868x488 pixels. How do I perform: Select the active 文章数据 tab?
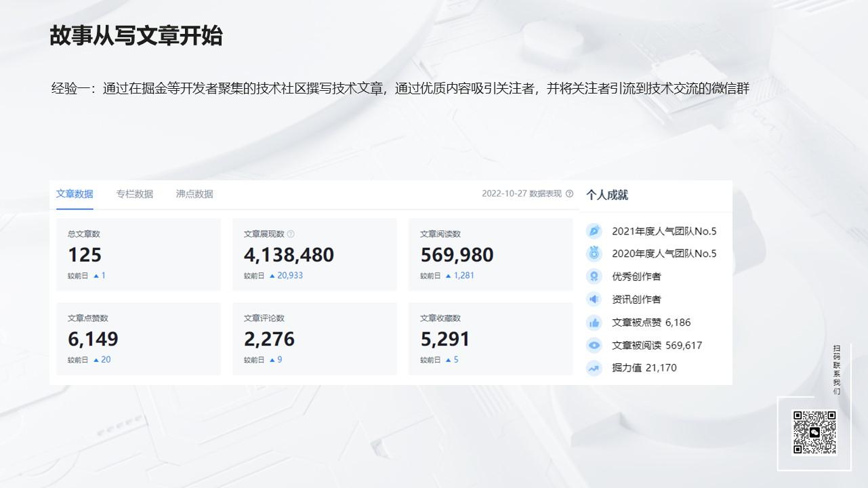tap(73, 194)
